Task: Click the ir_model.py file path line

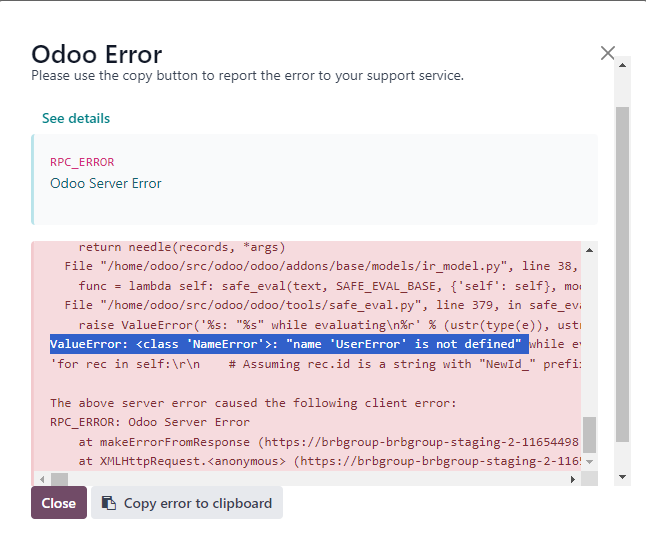Action: pyautogui.click(x=322, y=266)
